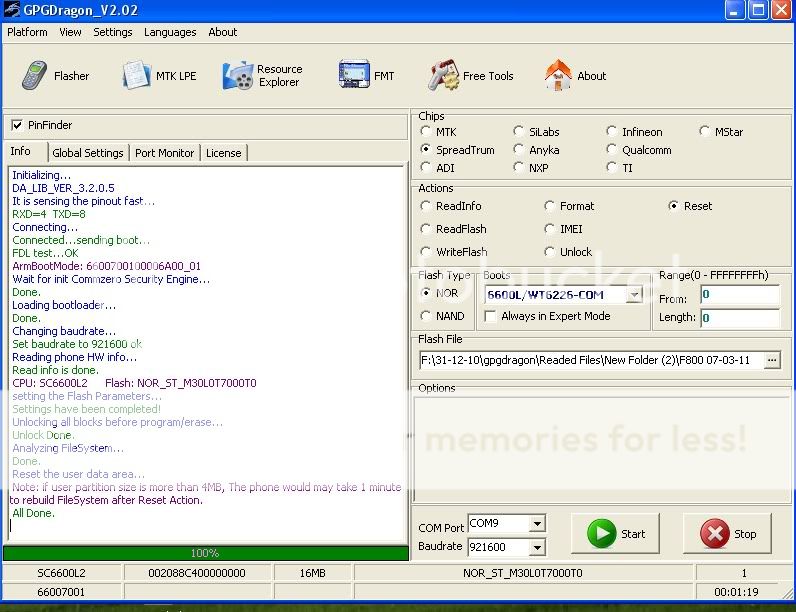Screen dimensions: 796x612
Task: Select the SiLabs chip option
Action: pos(518,131)
